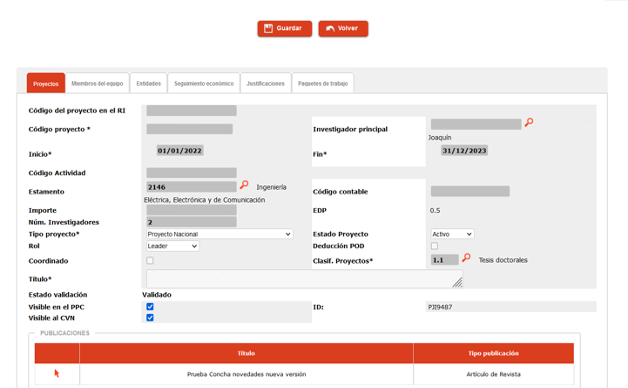
Task: Click the Inicio date field 01/01/2022
Action: pyautogui.click(x=180, y=151)
